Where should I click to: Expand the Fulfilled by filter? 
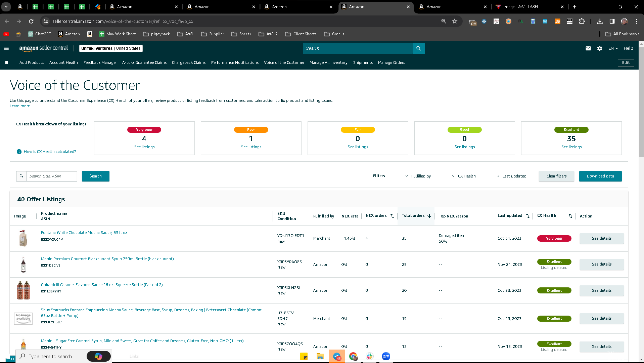point(418,176)
